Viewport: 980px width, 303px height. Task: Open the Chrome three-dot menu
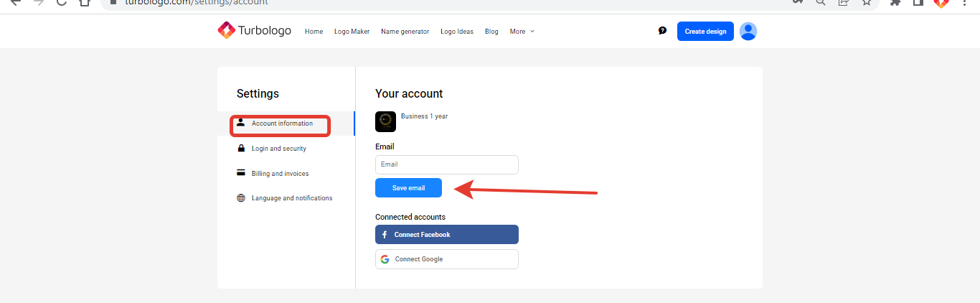[x=965, y=2]
